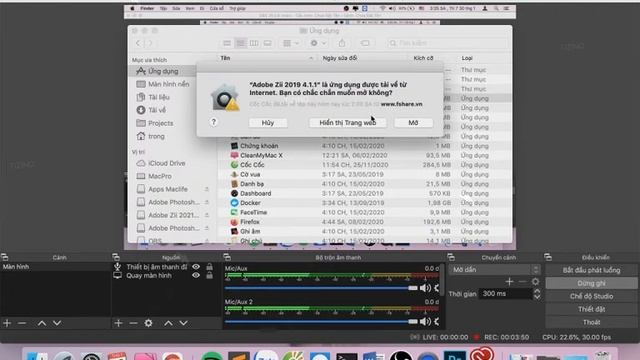Lock the Thiết bị âm thanh source
Screen dimensions: 640x360
209,267
